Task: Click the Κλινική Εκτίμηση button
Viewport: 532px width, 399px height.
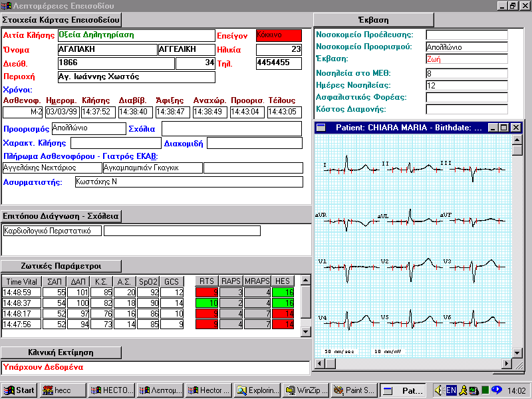Action: click(x=61, y=352)
